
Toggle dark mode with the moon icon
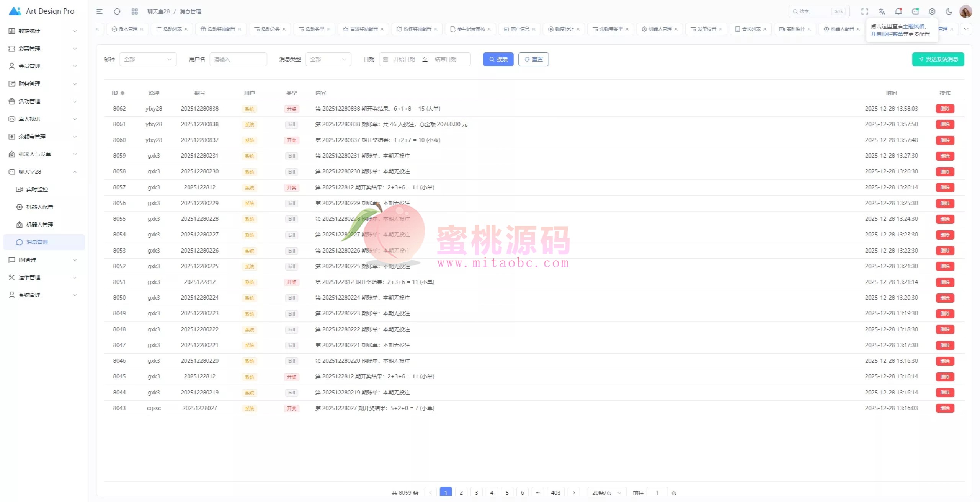click(949, 11)
